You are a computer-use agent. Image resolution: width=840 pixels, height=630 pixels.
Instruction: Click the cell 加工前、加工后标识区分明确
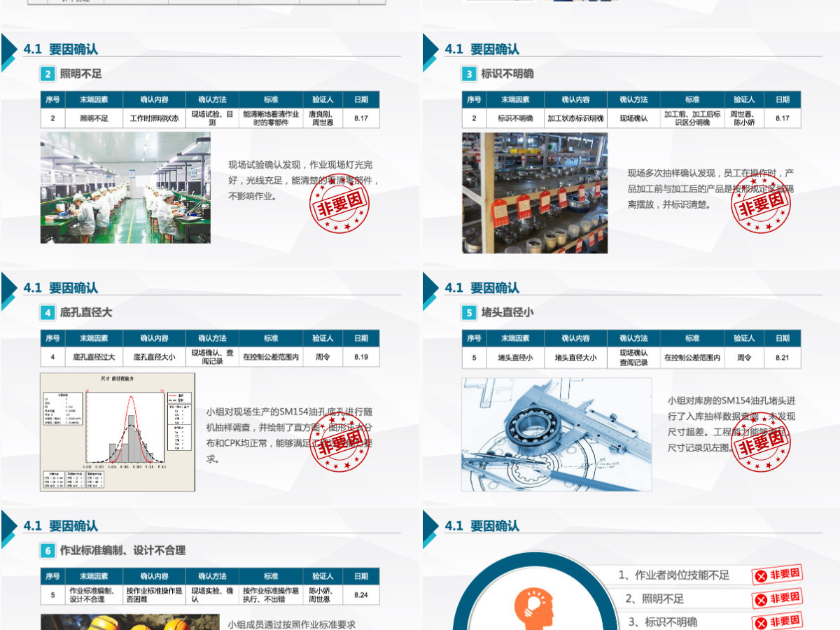coord(692,118)
